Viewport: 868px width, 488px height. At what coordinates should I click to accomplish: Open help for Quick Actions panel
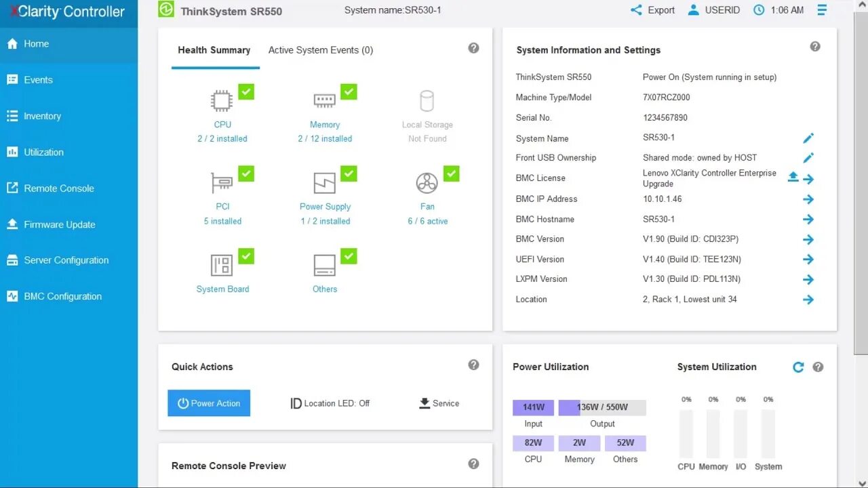click(x=474, y=365)
